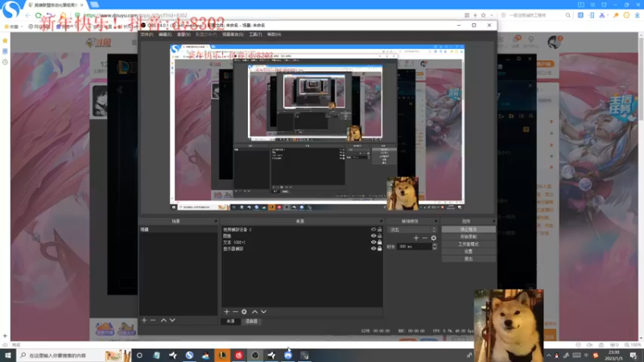
Task: Add a transition with plus icon
Action: click(416, 237)
